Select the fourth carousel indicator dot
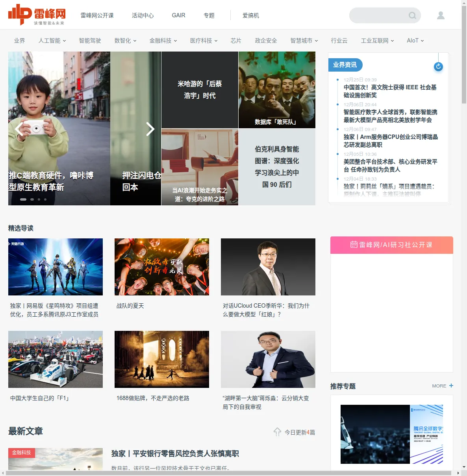This screenshot has height=476, width=467. coord(45,199)
